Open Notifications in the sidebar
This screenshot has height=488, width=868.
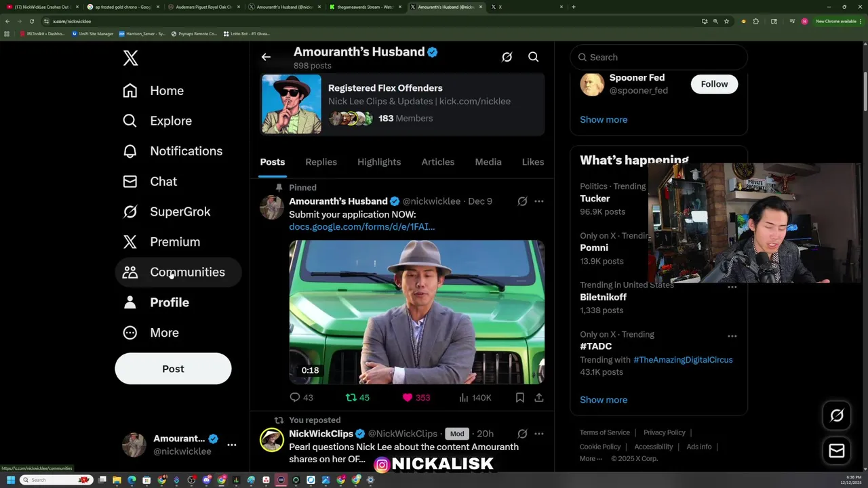tap(172, 151)
